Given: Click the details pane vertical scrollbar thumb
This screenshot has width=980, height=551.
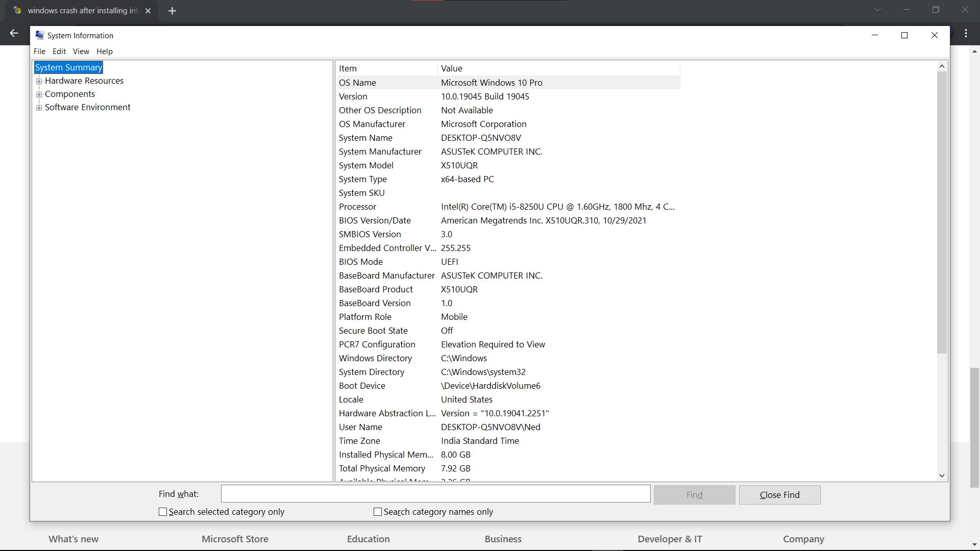Looking at the screenshot, I should (942, 212).
